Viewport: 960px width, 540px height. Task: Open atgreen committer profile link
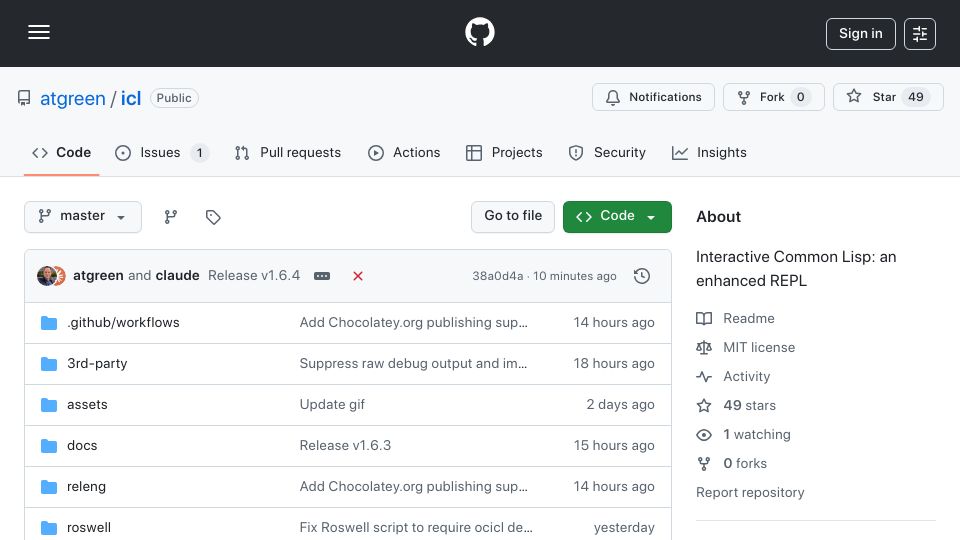click(x=98, y=276)
